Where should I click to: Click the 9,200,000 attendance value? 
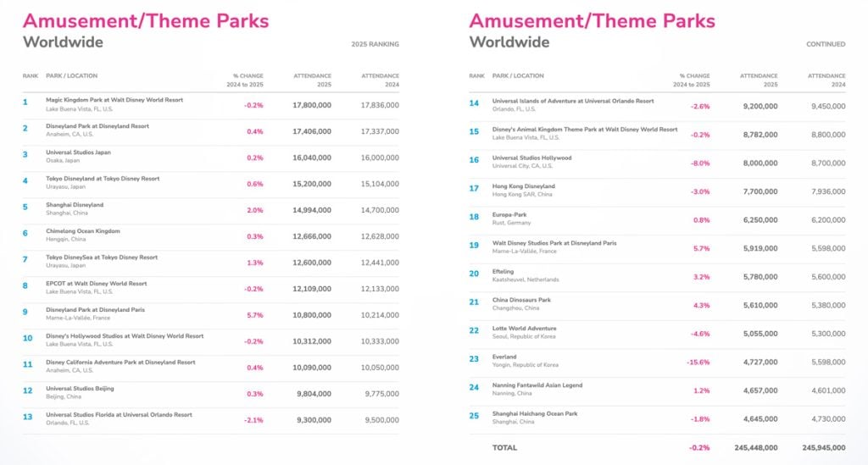(x=760, y=106)
